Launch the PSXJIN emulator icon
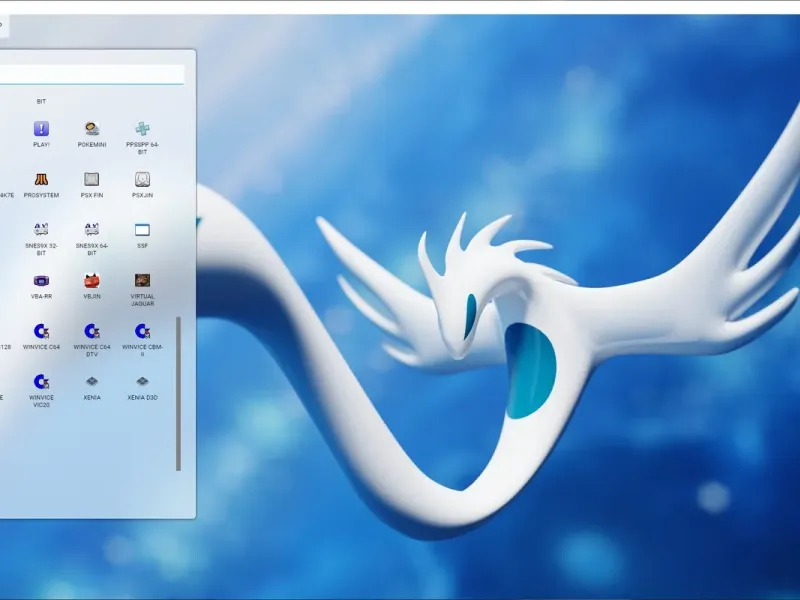The height and width of the screenshot is (600, 800). (142, 179)
